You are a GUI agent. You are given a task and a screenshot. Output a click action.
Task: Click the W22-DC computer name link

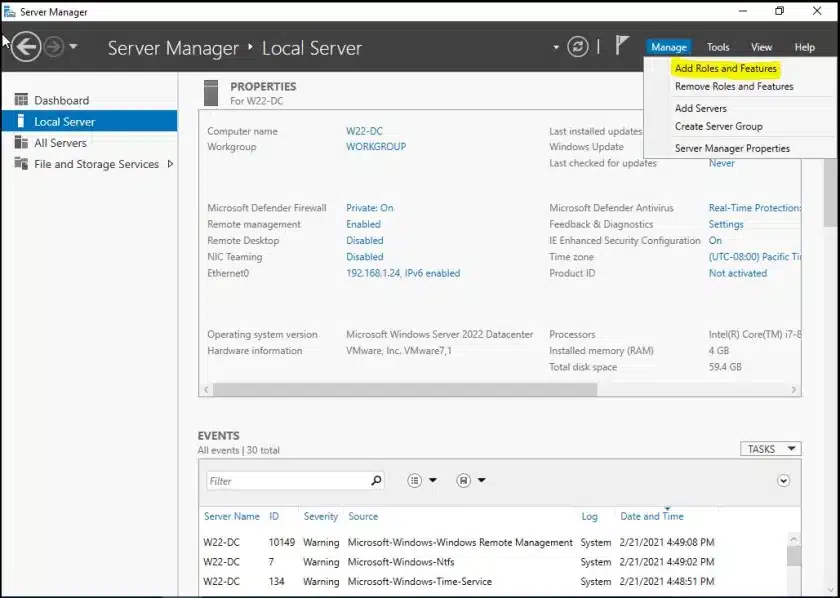(364, 131)
